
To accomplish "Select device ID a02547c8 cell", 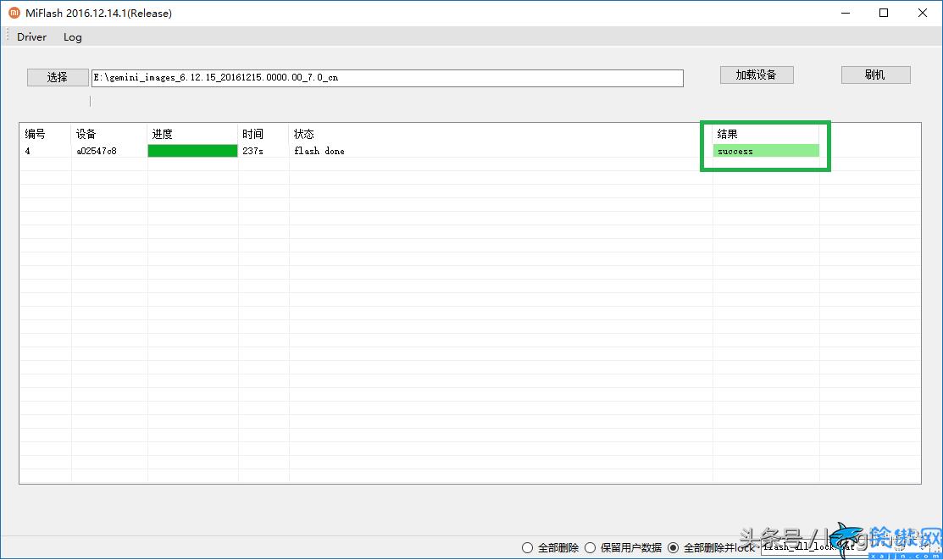I will (x=97, y=151).
